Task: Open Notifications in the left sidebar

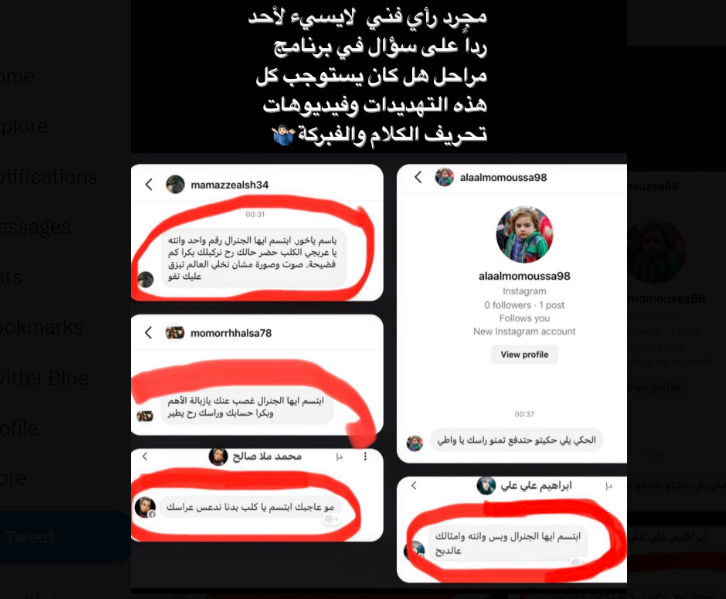Action: [x=49, y=177]
